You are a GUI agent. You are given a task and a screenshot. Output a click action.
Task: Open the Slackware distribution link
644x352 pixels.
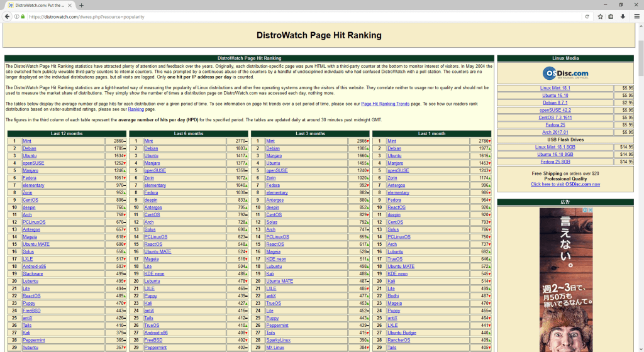pyautogui.click(x=33, y=274)
